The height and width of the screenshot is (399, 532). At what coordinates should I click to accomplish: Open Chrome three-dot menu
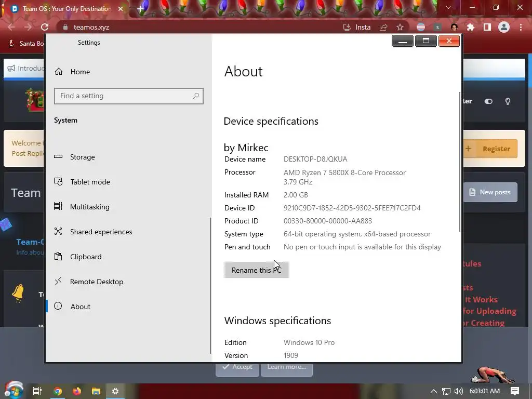[x=521, y=27]
